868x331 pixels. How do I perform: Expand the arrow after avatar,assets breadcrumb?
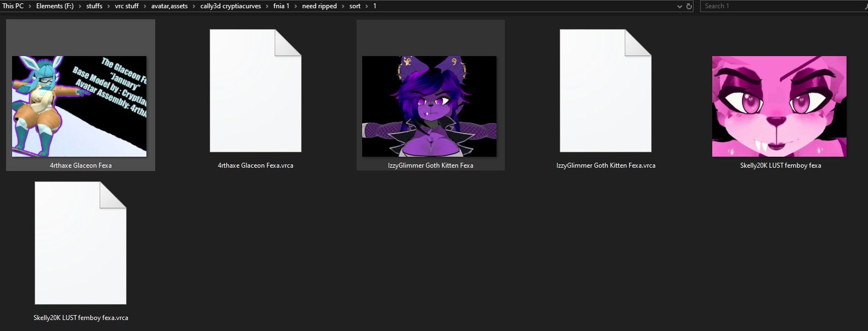click(x=194, y=6)
